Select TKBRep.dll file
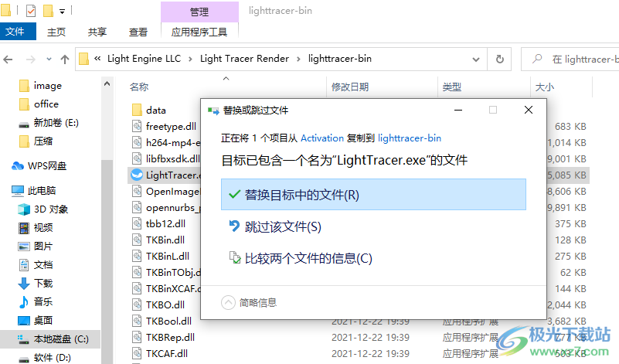The width and height of the screenshot is (619, 364). click(170, 337)
